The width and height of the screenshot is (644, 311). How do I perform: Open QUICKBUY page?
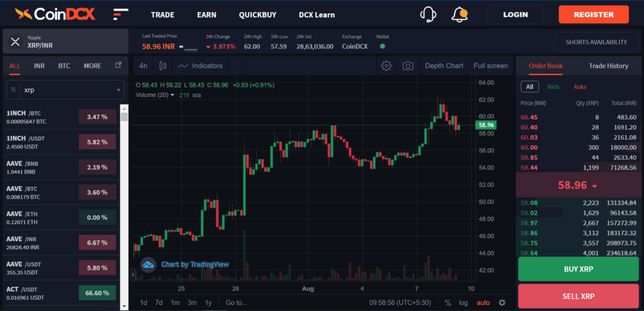[x=257, y=15]
